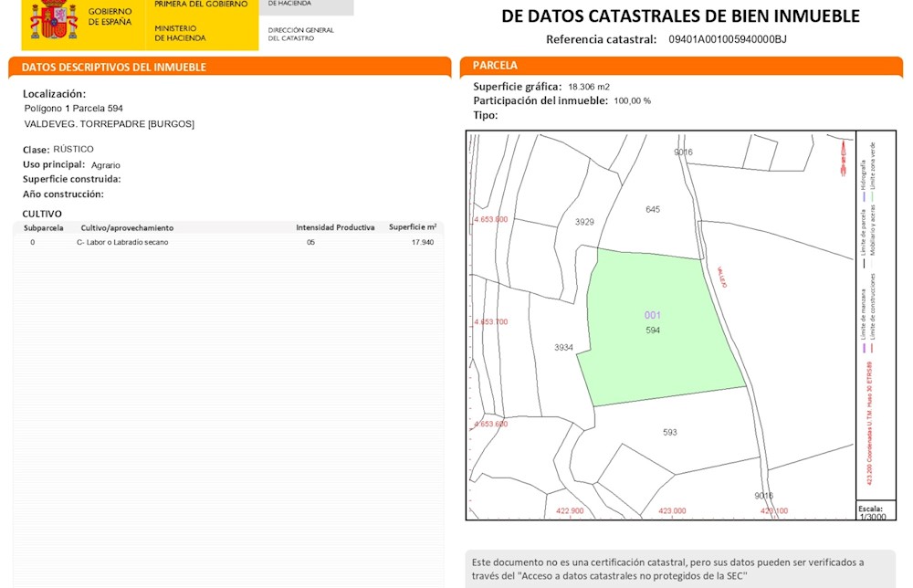Click the Datos Descriptivos del Inmueble header

click(229, 67)
